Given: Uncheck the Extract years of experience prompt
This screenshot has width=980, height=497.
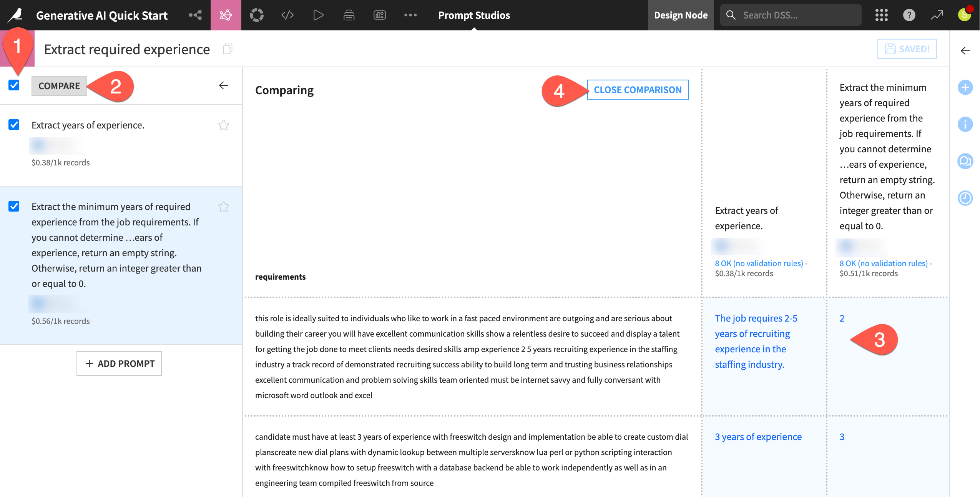Looking at the screenshot, I should [14, 125].
